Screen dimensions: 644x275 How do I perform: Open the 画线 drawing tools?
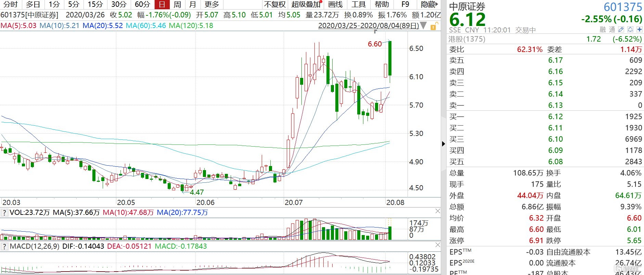(x=335, y=4)
